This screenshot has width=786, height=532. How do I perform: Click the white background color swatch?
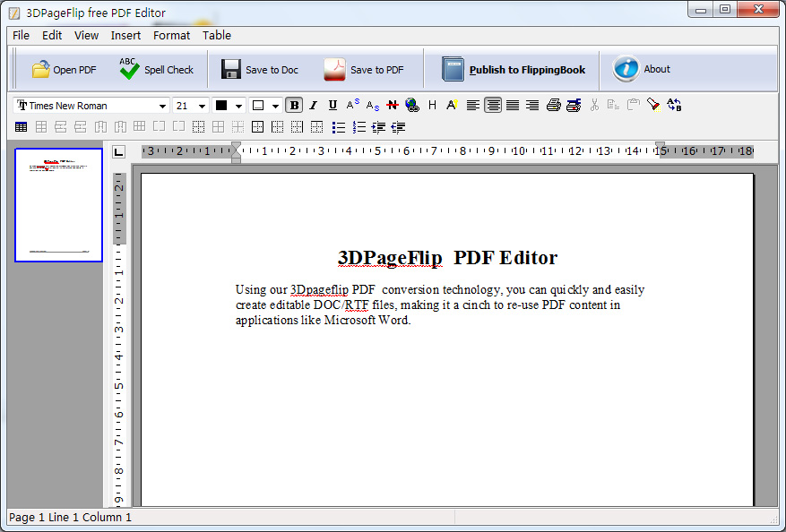click(257, 106)
